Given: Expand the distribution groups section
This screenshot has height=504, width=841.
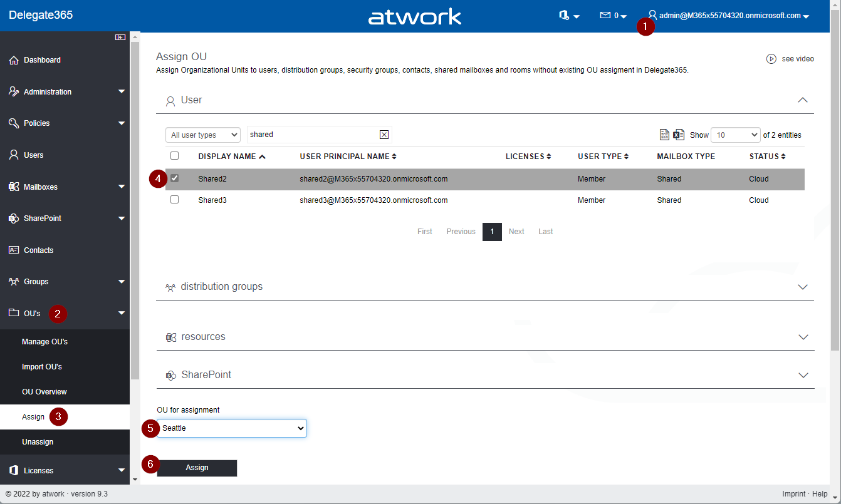Looking at the screenshot, I should coord(803,287).
